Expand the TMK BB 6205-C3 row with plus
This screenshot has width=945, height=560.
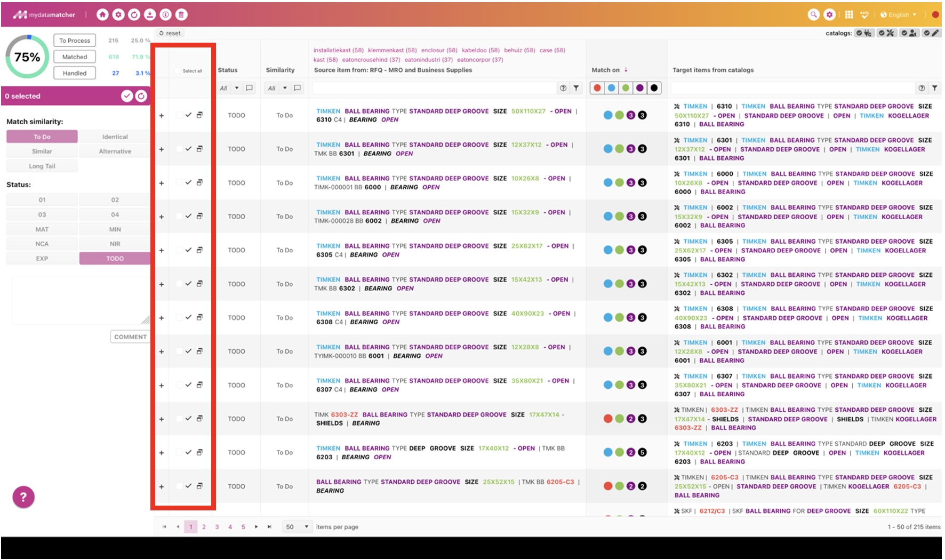point(162,486)
